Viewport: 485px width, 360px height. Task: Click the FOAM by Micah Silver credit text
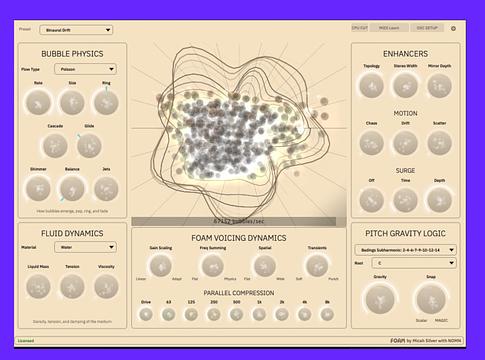[x=426, y=341]
